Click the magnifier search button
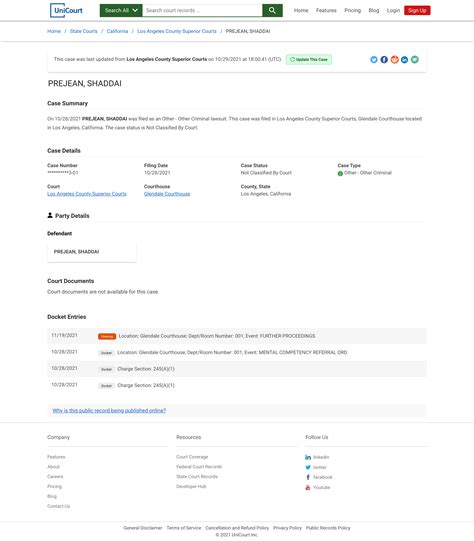The height and width of the screenshot is (541, 474). [x=272, y=10]
